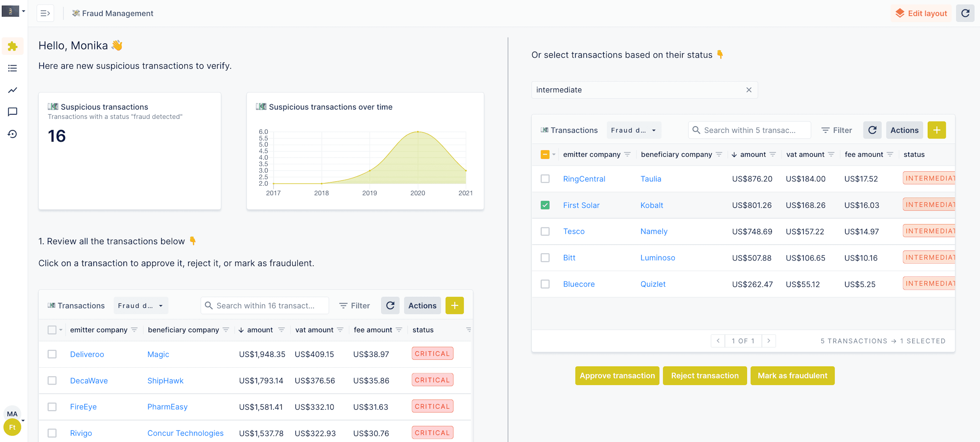Filter emitter company column in right table
980x442 pixels.
click(627, 154)
